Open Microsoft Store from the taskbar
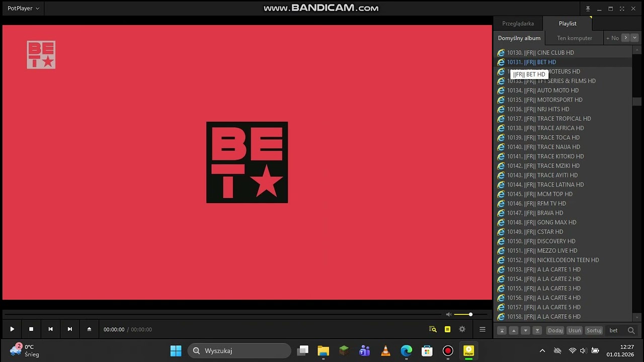The height and width of the screenshot is (362, 644). [x=427, y=351]
